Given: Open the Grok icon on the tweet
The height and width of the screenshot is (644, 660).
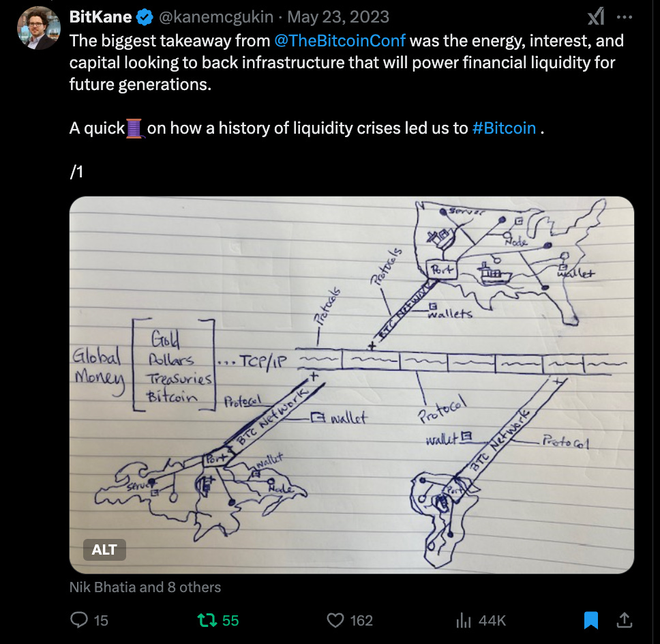Looking at the screenshot, I should tap(596, 17).
